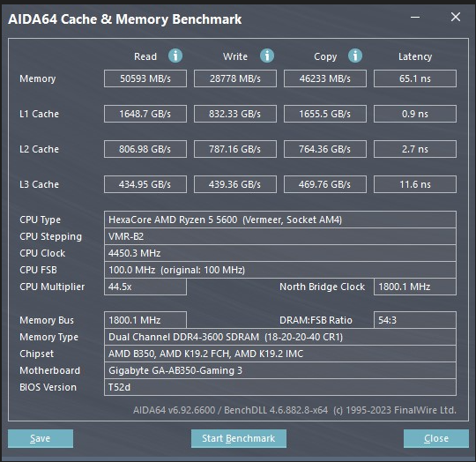Screen dimensions: 476x462
Task: Close the window with the X icon
Action: click(456, 17)
